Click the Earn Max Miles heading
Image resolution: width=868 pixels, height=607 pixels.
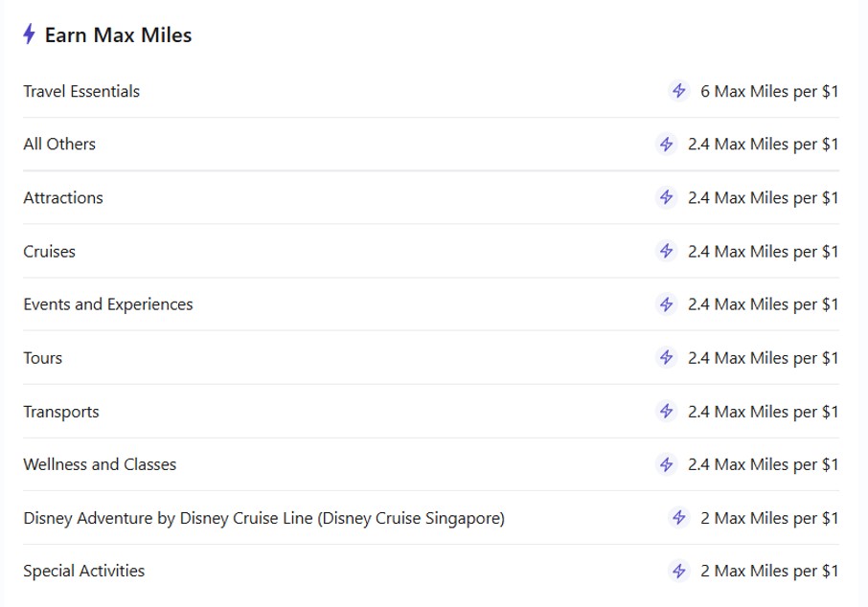[118, 35]
